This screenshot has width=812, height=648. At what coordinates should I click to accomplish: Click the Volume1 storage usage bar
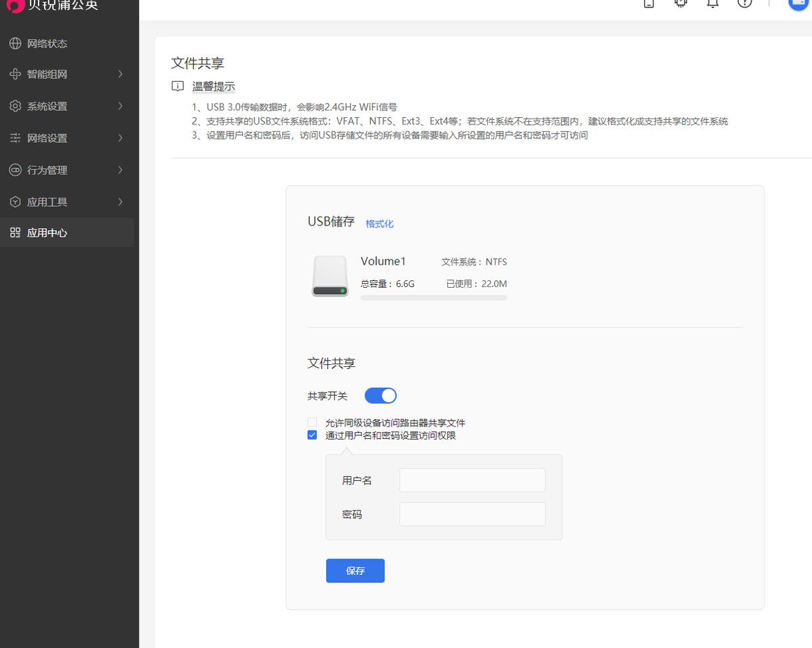coord(433,297)
